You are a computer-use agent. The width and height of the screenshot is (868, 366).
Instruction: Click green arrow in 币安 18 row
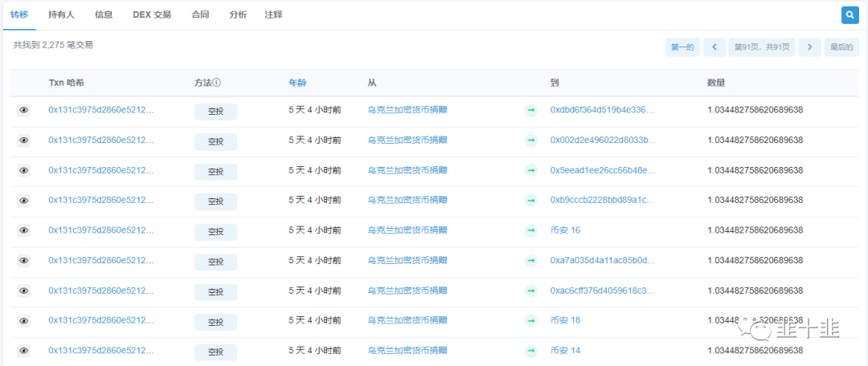(530, 321)
